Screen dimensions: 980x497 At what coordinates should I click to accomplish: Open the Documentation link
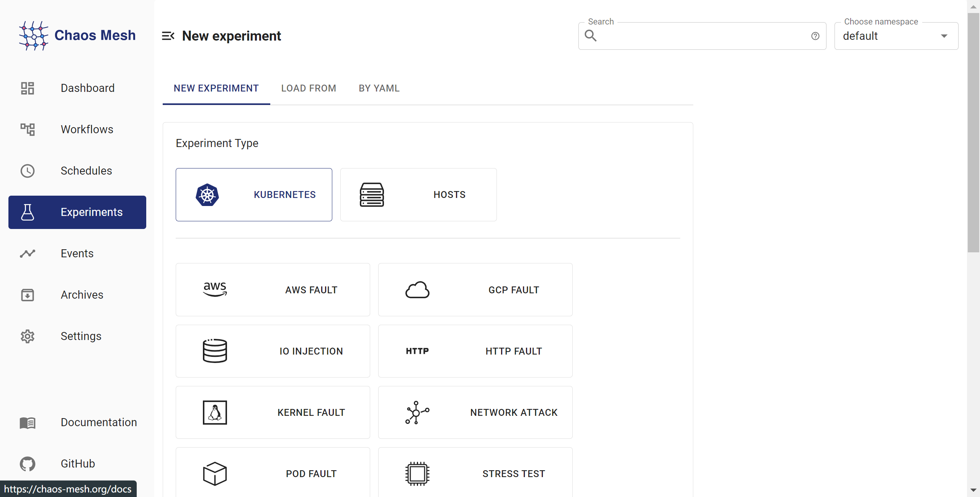point(98,422)
